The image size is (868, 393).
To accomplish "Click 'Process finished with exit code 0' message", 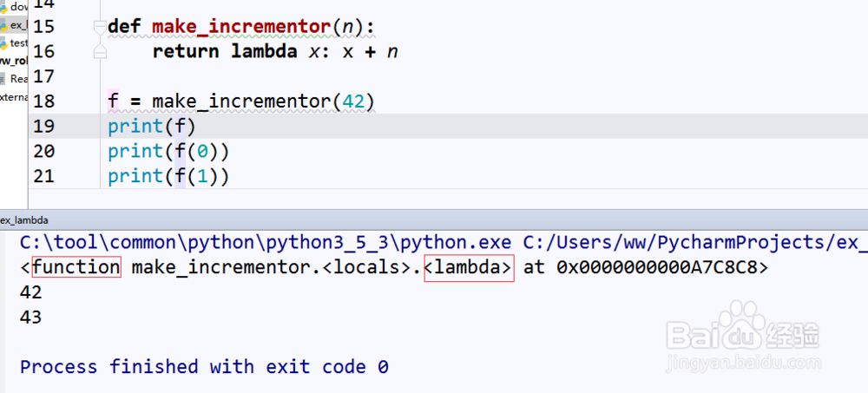I will click(x=204, y=367).
